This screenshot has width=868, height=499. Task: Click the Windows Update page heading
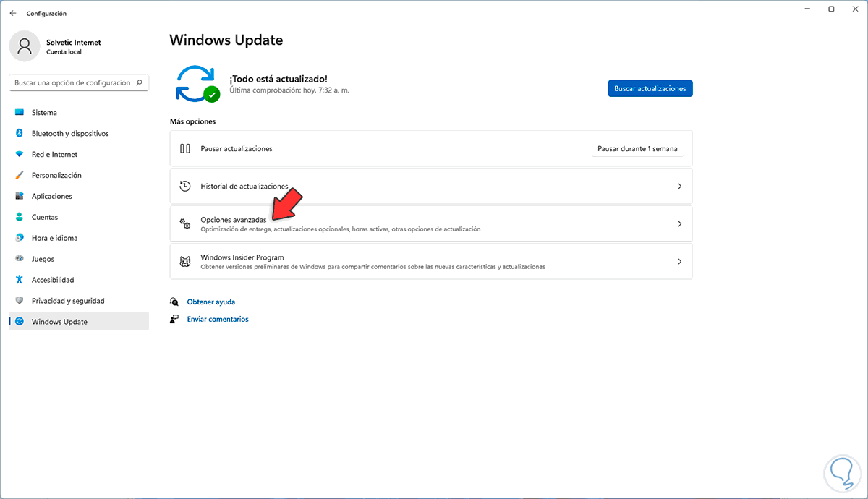coord(226,40)
